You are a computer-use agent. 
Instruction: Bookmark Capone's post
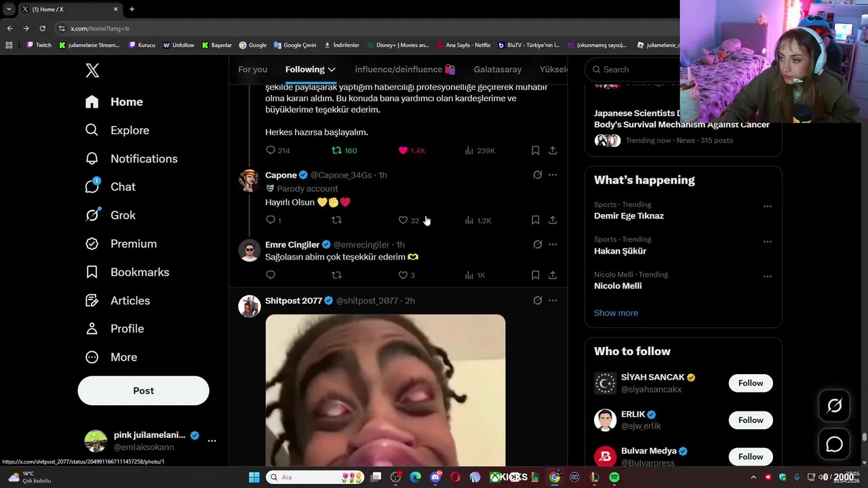click(535, 220)
